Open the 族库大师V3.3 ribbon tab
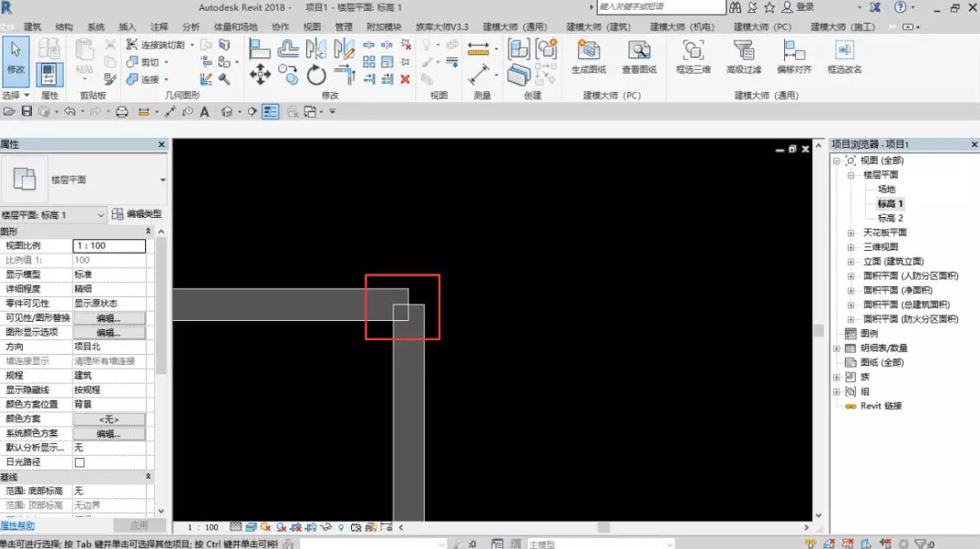Screen dimensions: 980x549 [442, 26]
